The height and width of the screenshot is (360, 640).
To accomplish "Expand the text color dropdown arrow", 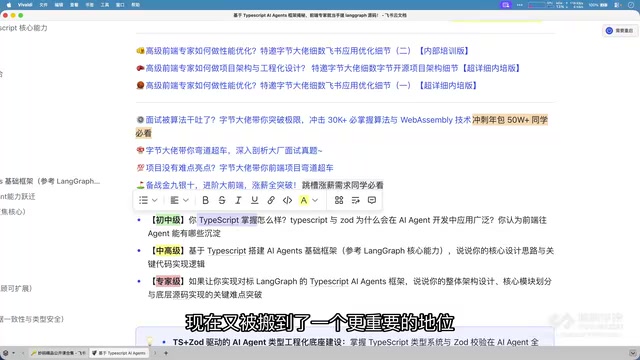I will (x=316, y=200).
